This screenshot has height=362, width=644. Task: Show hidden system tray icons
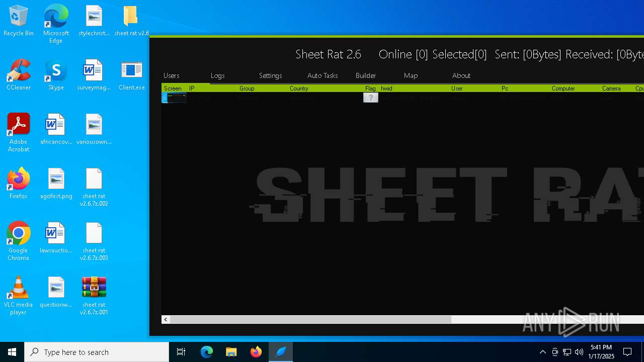(542, 352)
